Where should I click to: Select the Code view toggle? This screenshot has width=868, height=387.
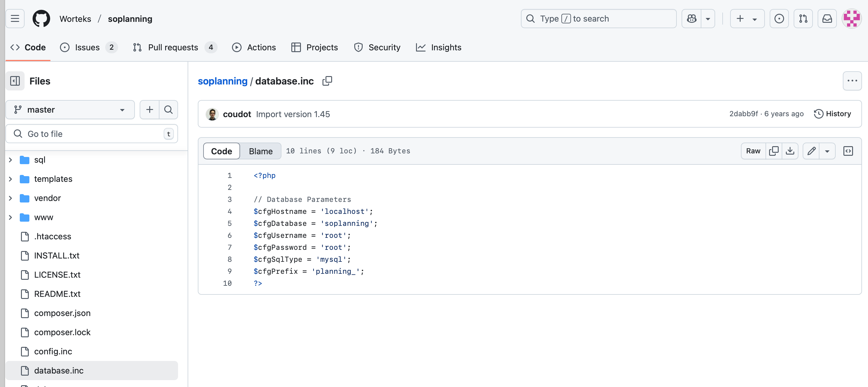pos(221,151)
